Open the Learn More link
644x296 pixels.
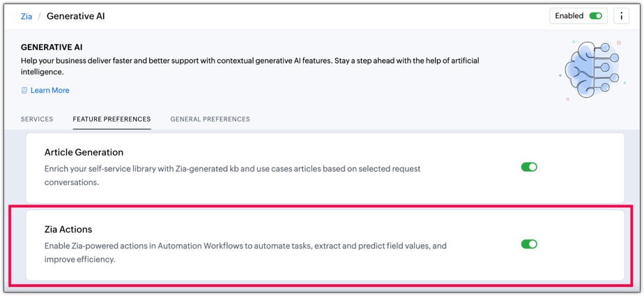click(49, 90)
